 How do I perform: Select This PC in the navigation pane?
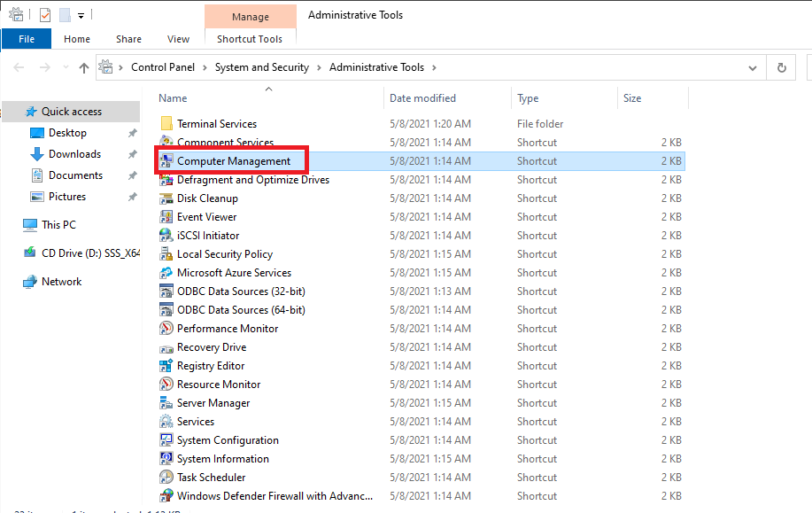pyautogui.click(x=58, y=225)
